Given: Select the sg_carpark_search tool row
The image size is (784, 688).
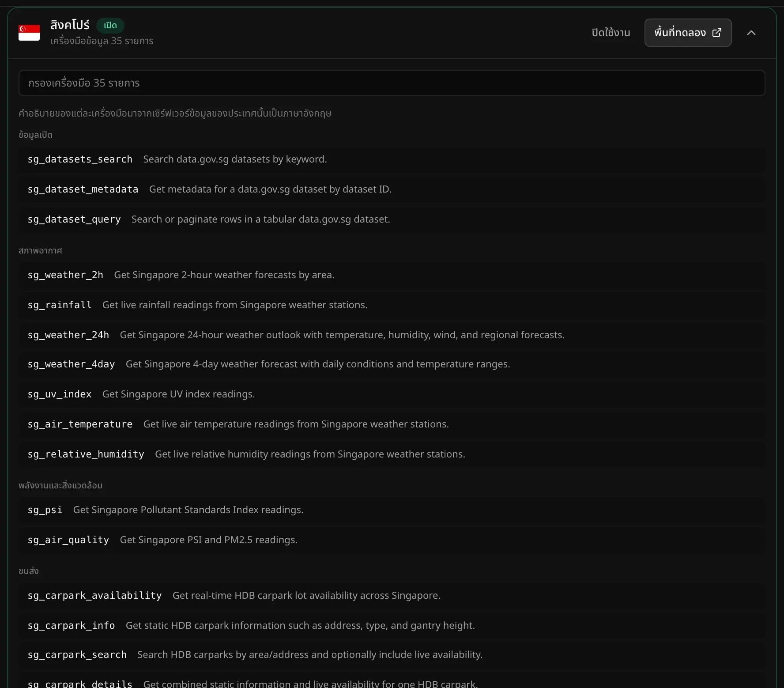Looking at the screenshot, I should tap(392, 655).
